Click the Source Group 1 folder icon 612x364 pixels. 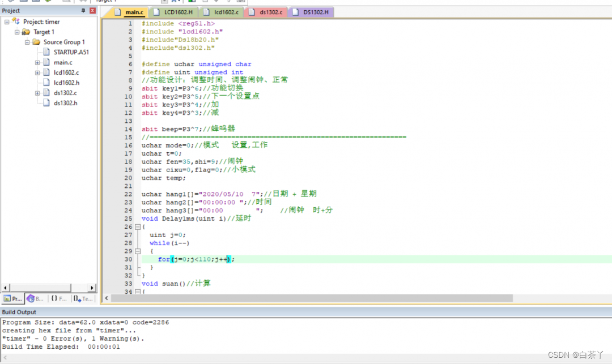tap(36, 42)
